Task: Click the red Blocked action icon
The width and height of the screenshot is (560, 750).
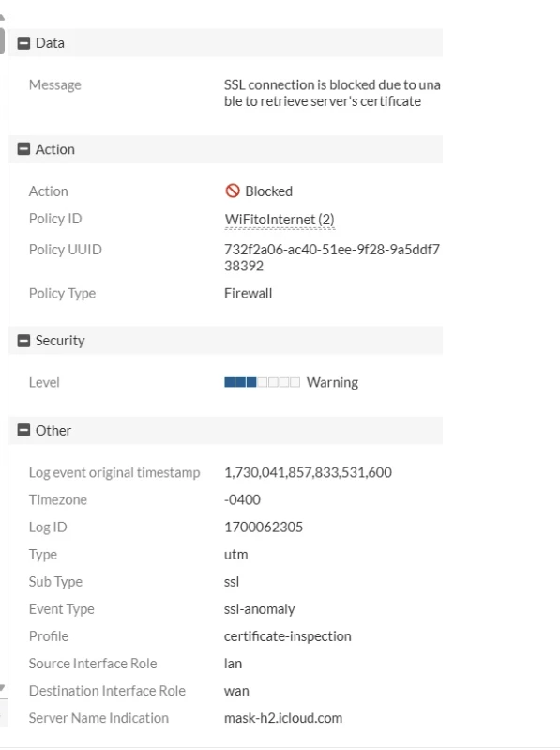Action: (x=233, y=191)
